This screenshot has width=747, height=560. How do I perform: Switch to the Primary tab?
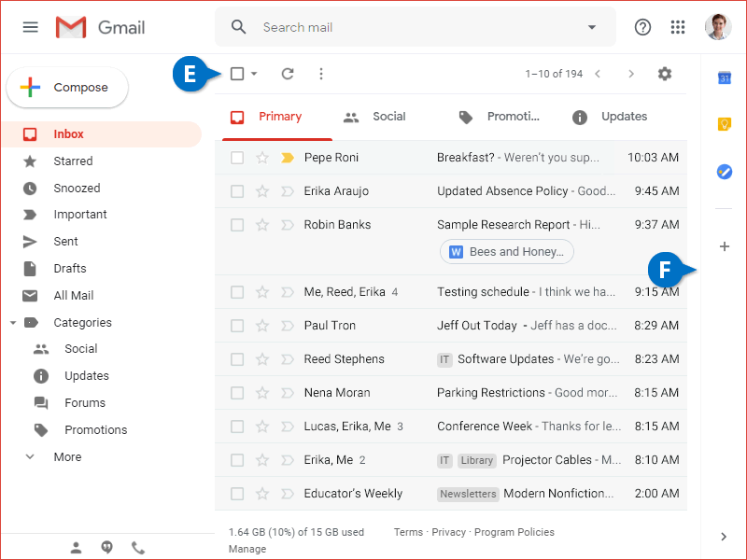point(277,118)
